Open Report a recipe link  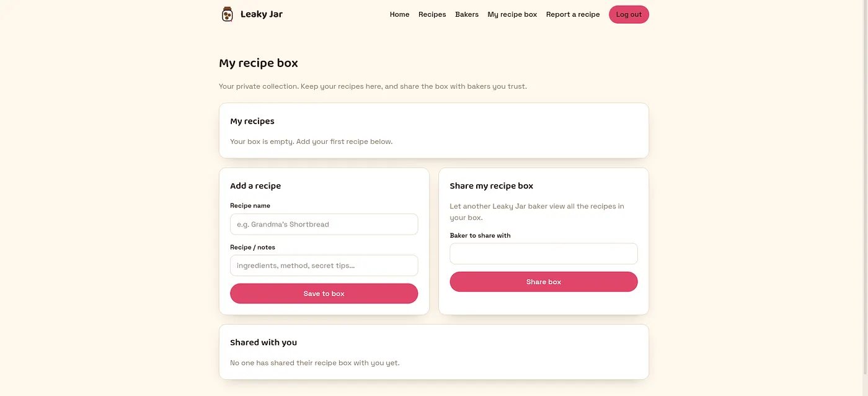[x=573, y=14]
